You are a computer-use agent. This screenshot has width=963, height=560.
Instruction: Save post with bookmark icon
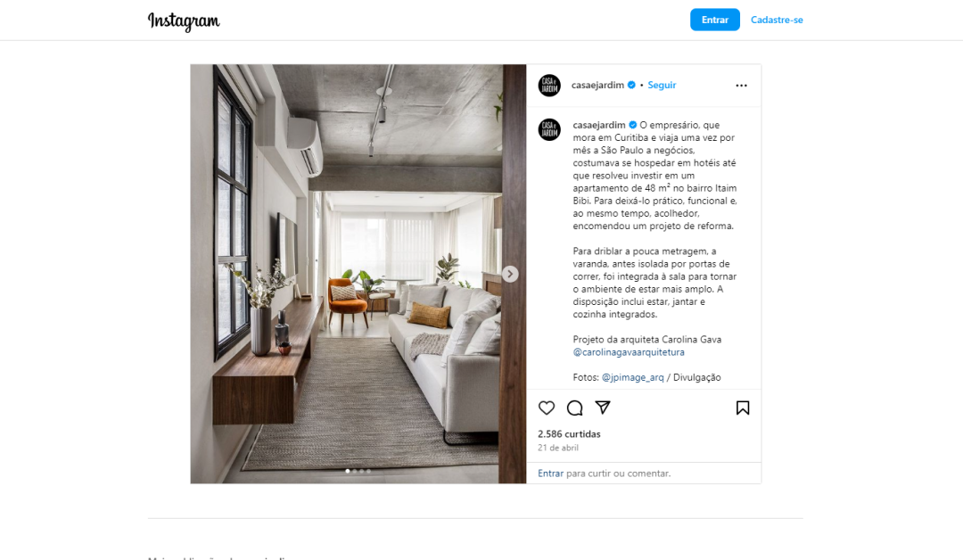743,408
